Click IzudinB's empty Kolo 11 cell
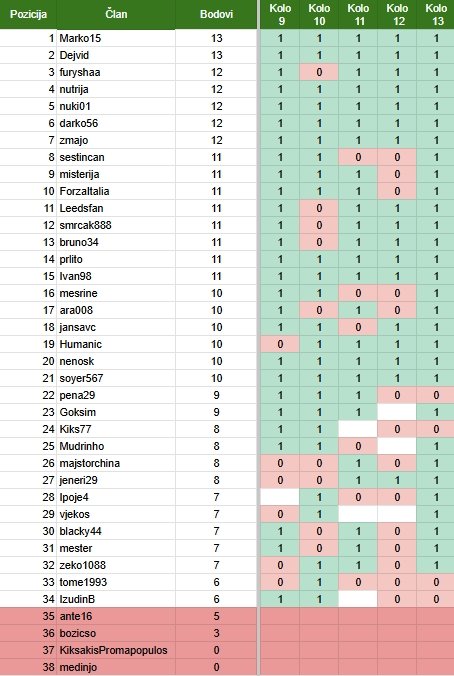454x676 pixels. click(358, 599)
